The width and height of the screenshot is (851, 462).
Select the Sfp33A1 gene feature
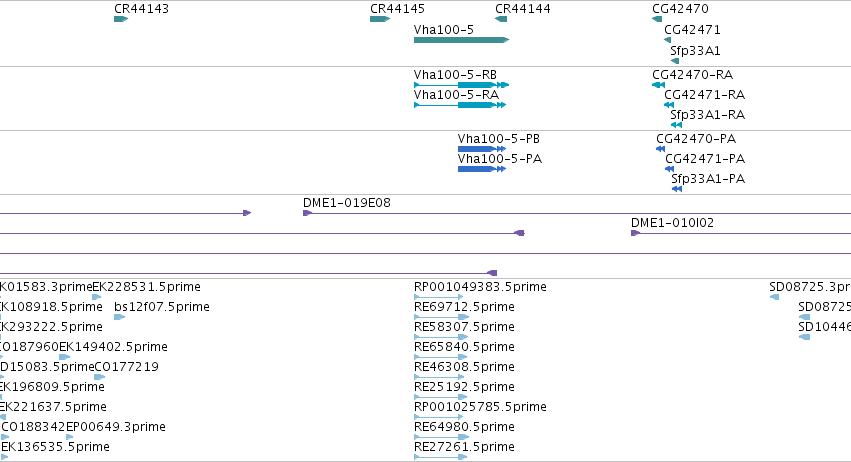[x=675, y=61]
